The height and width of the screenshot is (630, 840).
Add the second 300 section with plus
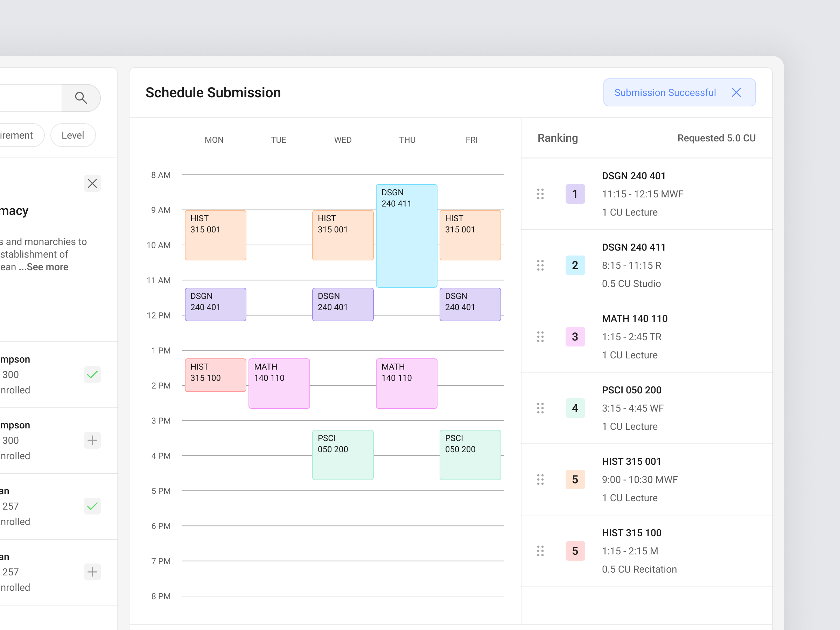(92, 441)
